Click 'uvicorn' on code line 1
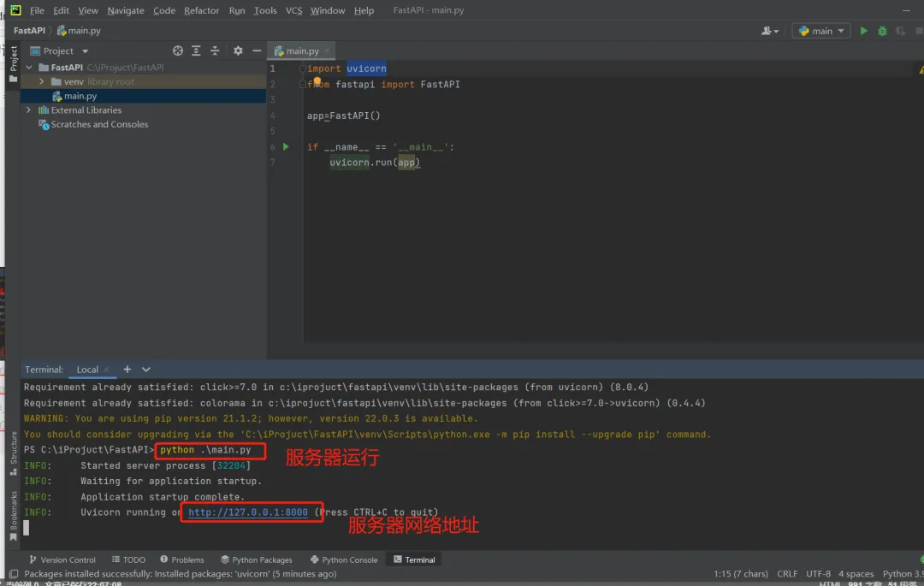The width and height of the screenshot is (924, 586). [366, 68]
